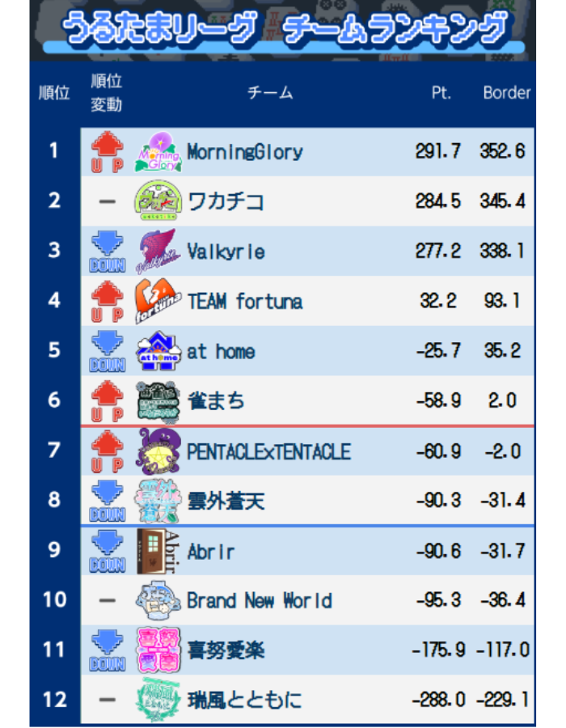The height and width of the screenshot is (728, 566).
Task: Click the うるたまリーグ チームランキング title banner
Action: [x=284, y=29]
